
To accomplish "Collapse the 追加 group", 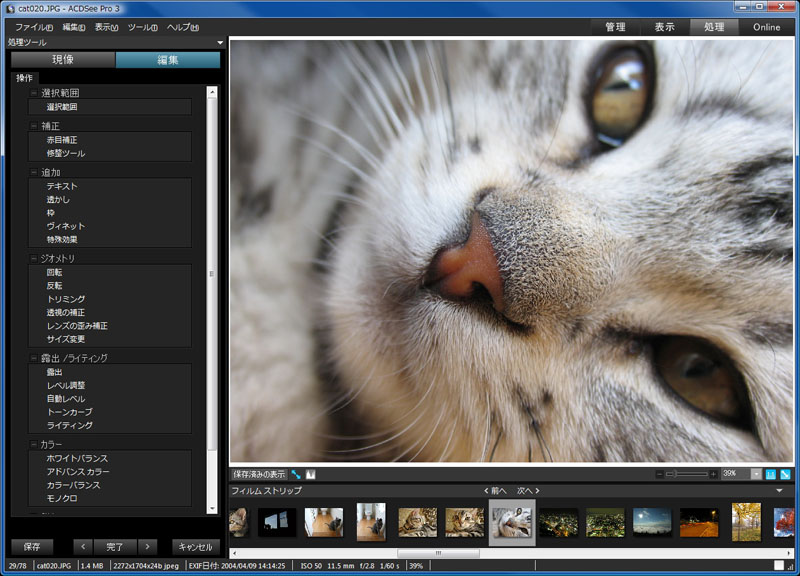I will pyautogui.click(x=34, y=172).
